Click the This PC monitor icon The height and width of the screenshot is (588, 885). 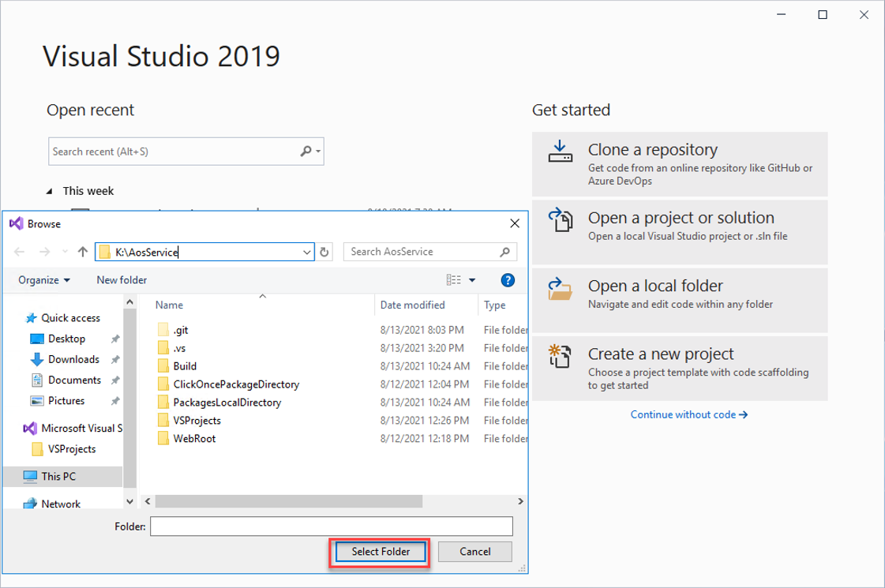pyautogui.click(x=31, y=476)
